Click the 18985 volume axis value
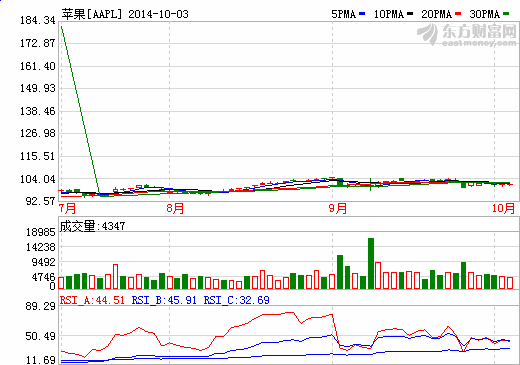 pyautogui.click(x=41, y=232)
